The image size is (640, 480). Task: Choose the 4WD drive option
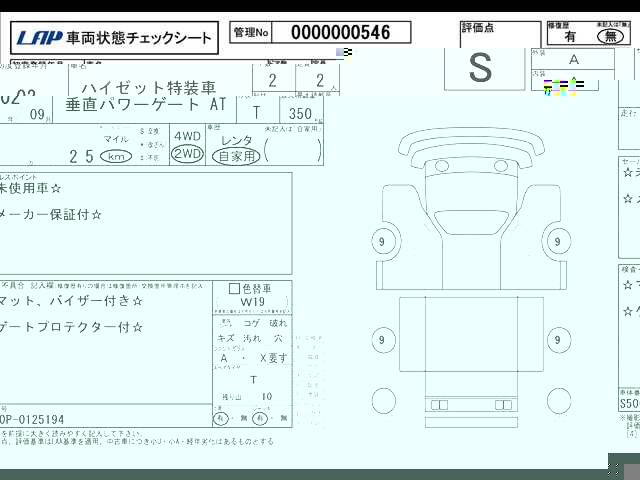[187, 136]
